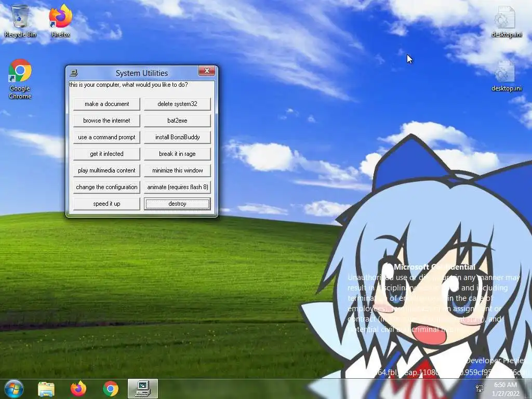Select 'play multimedia content' button
Screen dimensions: 532x399
[x=107, y=170]
